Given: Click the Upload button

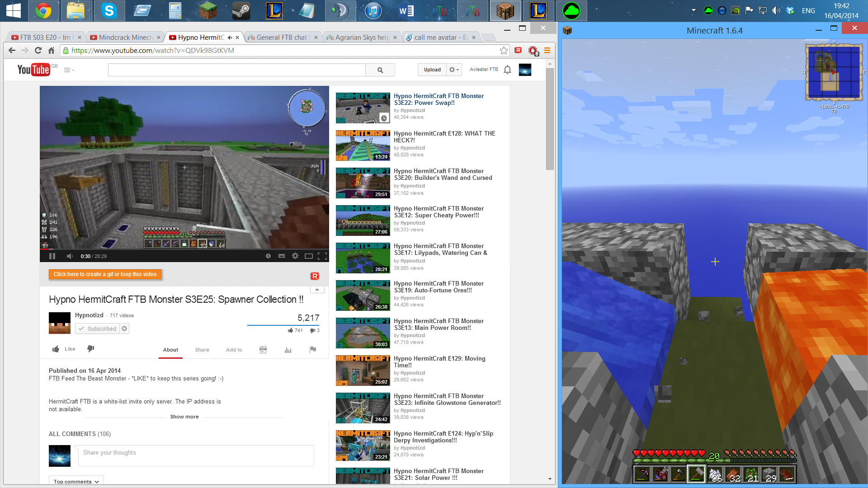Looking at the screenshot, I should click(432, 70).
